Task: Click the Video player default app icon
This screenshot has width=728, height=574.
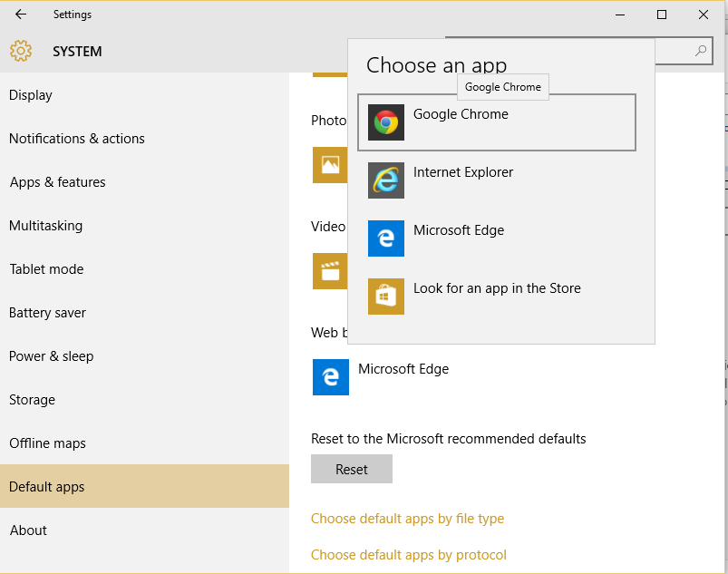Action: coord(330,271)
